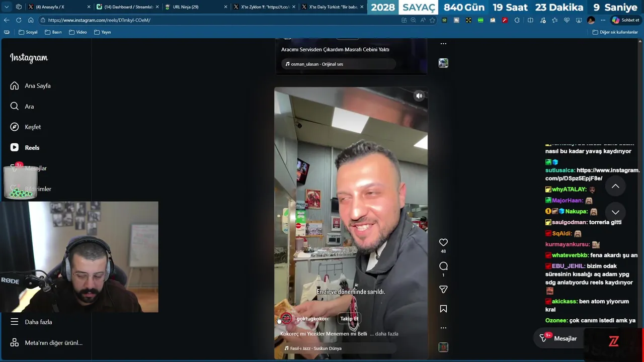Open the Sosyal bookmarks folder
This screenshot has width=644, height=362.
[28, 32]
